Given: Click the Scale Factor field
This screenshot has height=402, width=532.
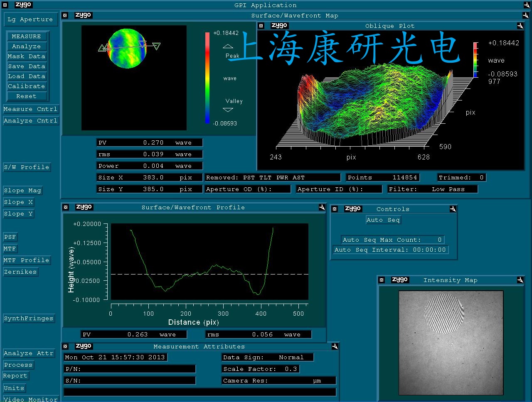Looking at the screenshot, I should pos(261,369).
